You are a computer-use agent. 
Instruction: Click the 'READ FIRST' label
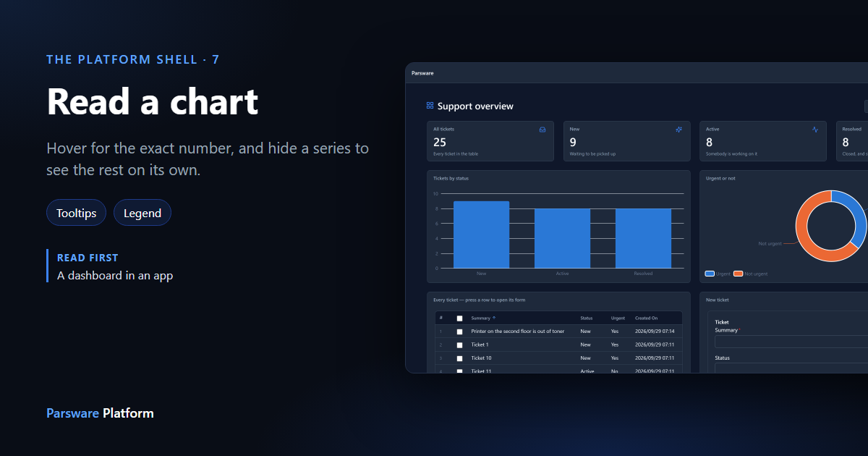pos(88,258)
